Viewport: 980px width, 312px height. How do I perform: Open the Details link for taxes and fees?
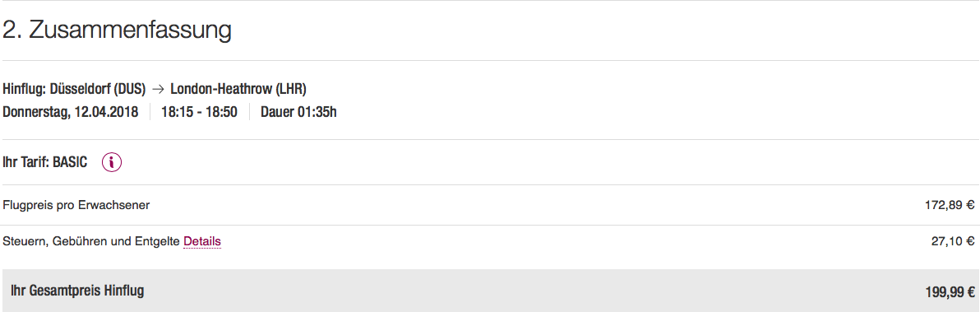point(202,241)
